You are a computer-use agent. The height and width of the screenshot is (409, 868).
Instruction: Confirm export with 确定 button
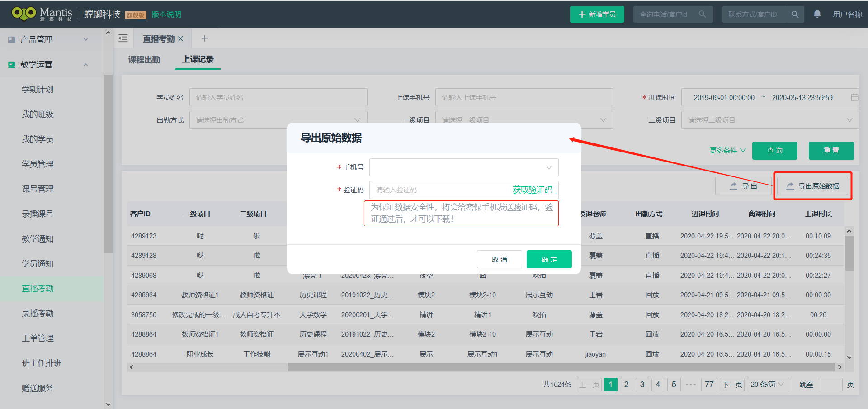(549, 259)
